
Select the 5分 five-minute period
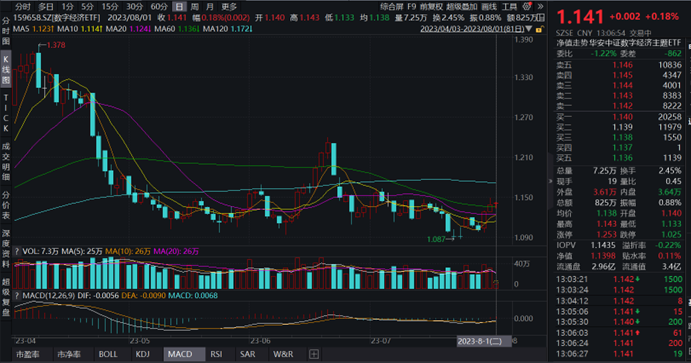pyautogui.click(x=87, y=7)
